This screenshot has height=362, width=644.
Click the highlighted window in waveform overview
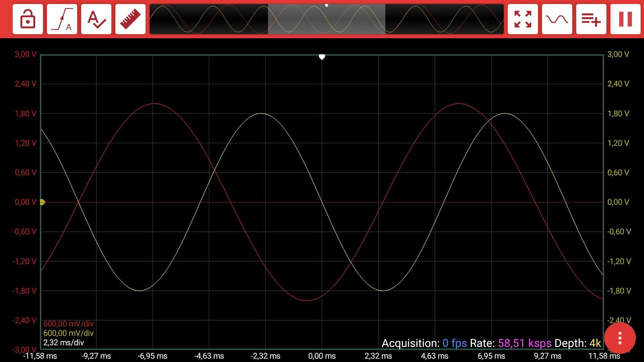(x=327, y=19)
